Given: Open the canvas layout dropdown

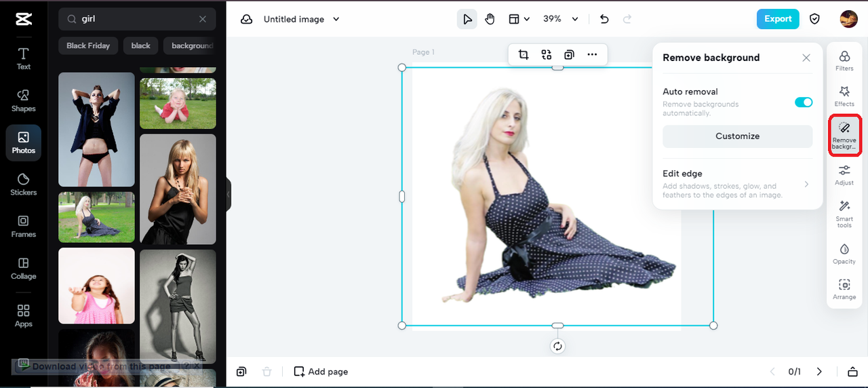Looking at the screenshot, I should tap(519, 19).
